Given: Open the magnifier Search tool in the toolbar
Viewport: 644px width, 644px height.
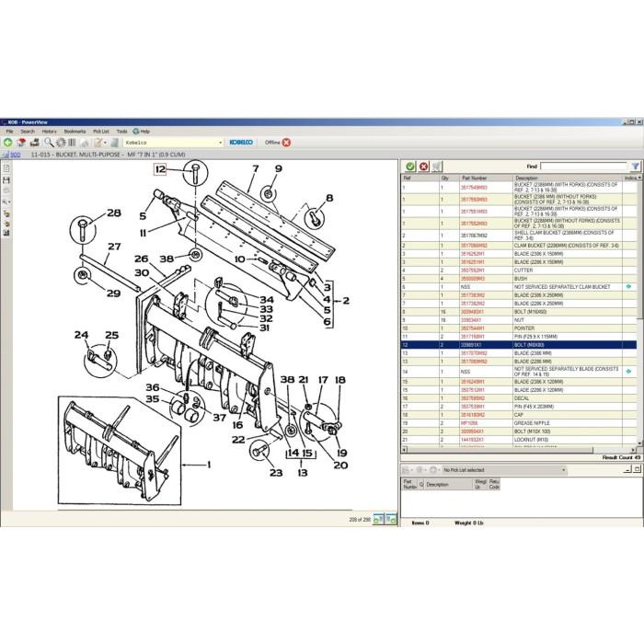Looking at the screenshot, I should pos(49,143).
